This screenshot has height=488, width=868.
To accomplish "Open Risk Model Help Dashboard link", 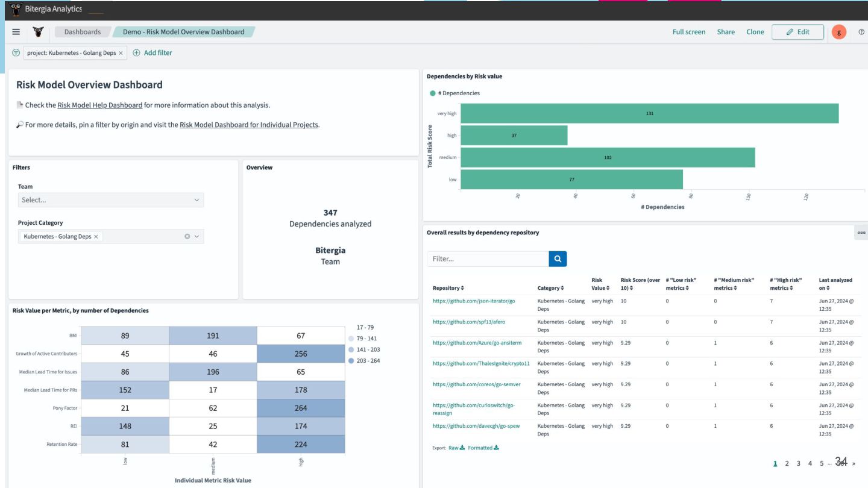I will [x=100, y=105].
